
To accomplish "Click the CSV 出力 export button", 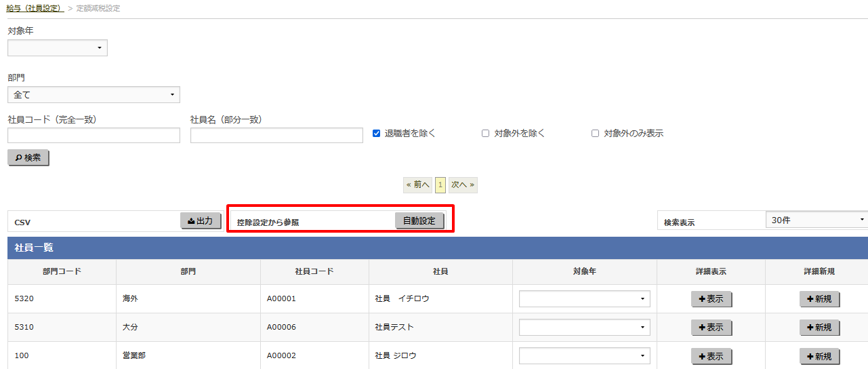I will (x=201, y=221).
